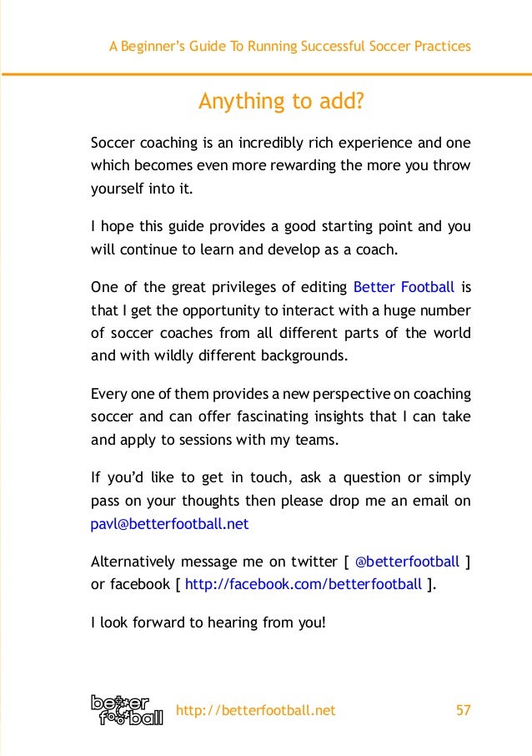Click page number 57 in footer
The image size is (532, 756).
pos(463,710)
